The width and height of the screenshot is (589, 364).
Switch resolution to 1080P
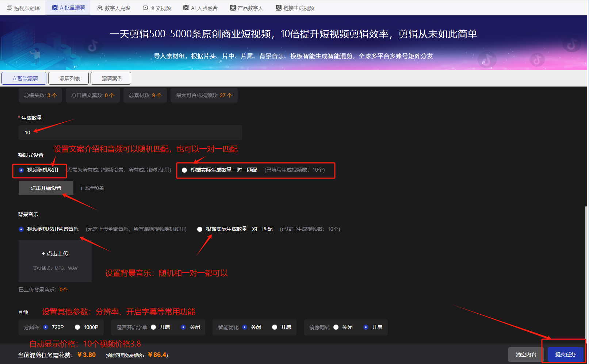click(77, 327)
